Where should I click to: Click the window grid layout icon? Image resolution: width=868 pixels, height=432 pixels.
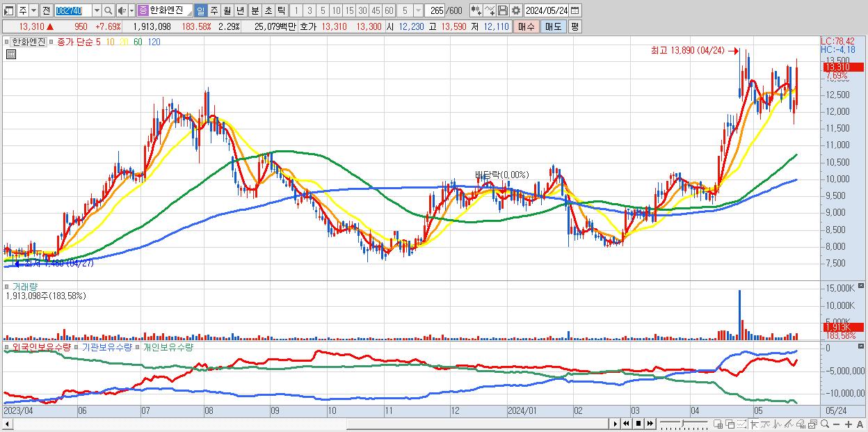coord(718,424)
